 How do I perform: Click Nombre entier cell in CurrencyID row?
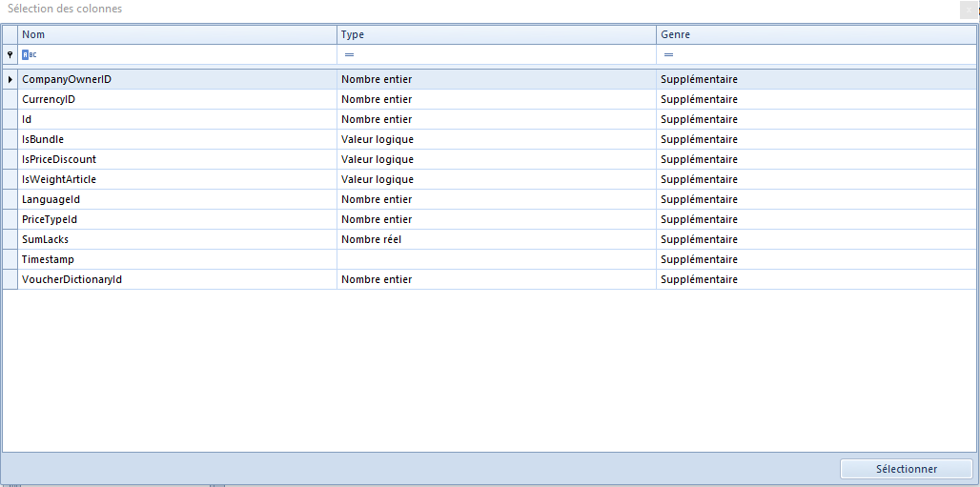[x=497, y=99]
